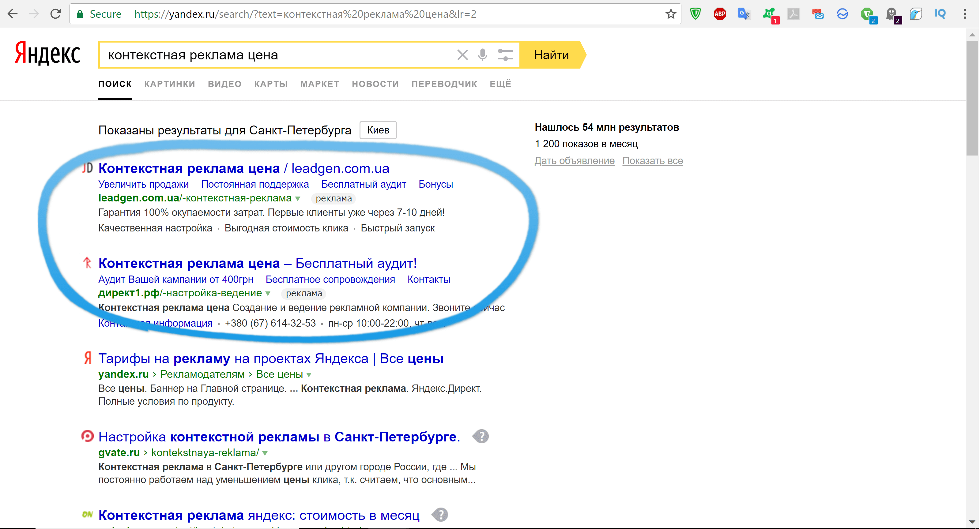Click the Бесплатный аудит sitelink under leadgen
Viewport: 980px width, 529px height.
click(x=364, y=185)
